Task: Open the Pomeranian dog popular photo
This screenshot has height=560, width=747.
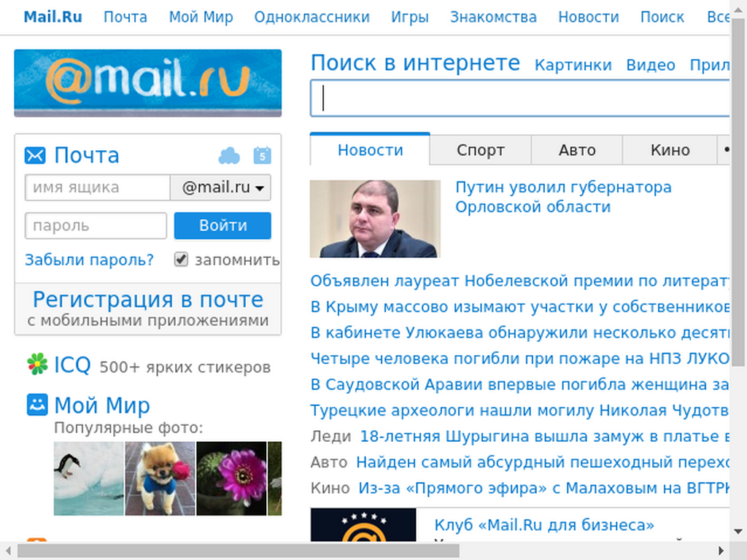Action: coord(160,478)
